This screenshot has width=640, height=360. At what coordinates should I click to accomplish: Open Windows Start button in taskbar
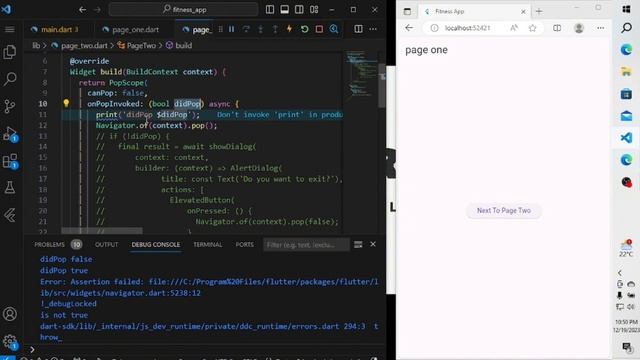click(x=626, y=9)
